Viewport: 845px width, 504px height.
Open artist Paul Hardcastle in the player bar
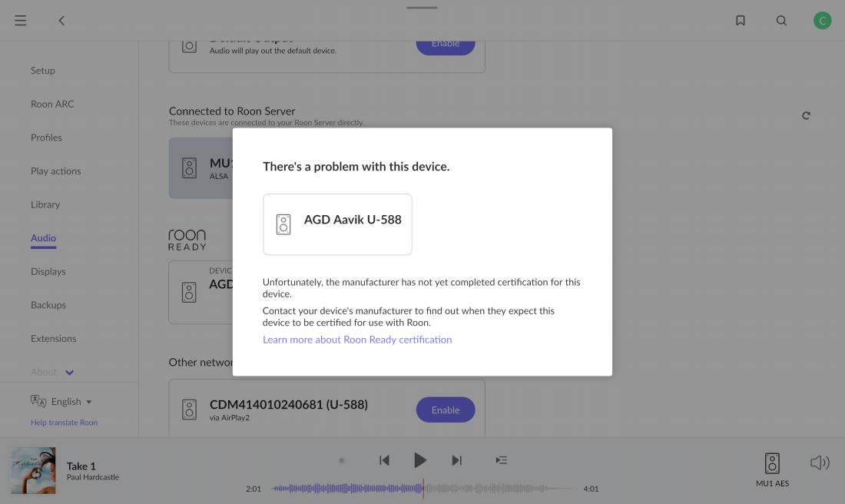tap(93, 477)
